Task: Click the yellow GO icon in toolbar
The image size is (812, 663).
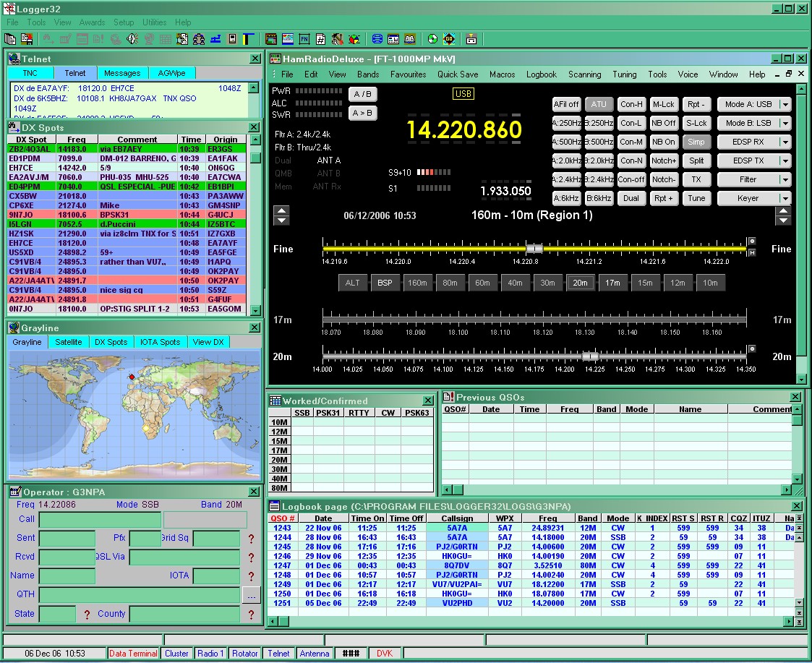Action: 450,39
